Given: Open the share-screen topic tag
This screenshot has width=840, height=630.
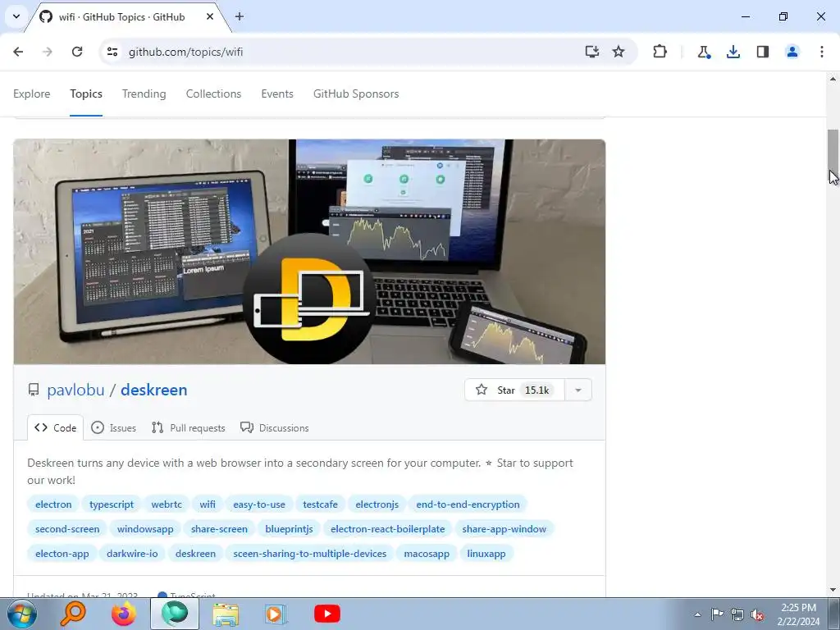Looking at the screenshot, I should [219, 529].
